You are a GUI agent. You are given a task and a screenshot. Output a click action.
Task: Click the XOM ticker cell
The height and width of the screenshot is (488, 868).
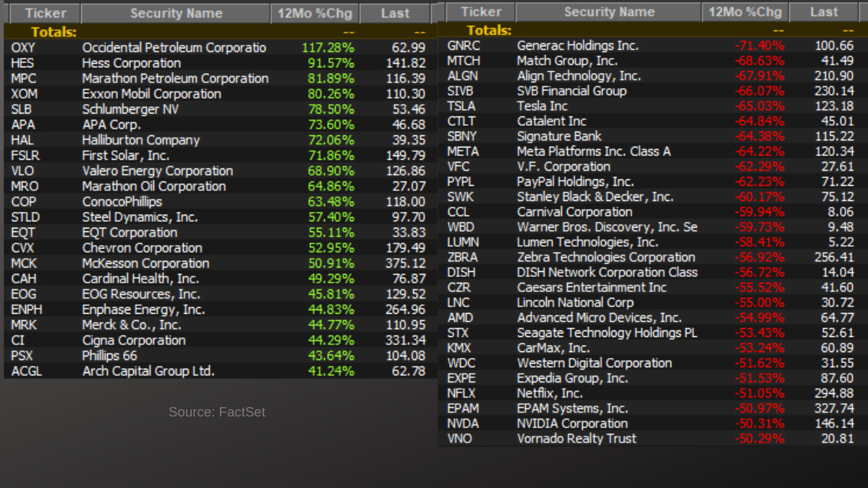pos(24,94)
